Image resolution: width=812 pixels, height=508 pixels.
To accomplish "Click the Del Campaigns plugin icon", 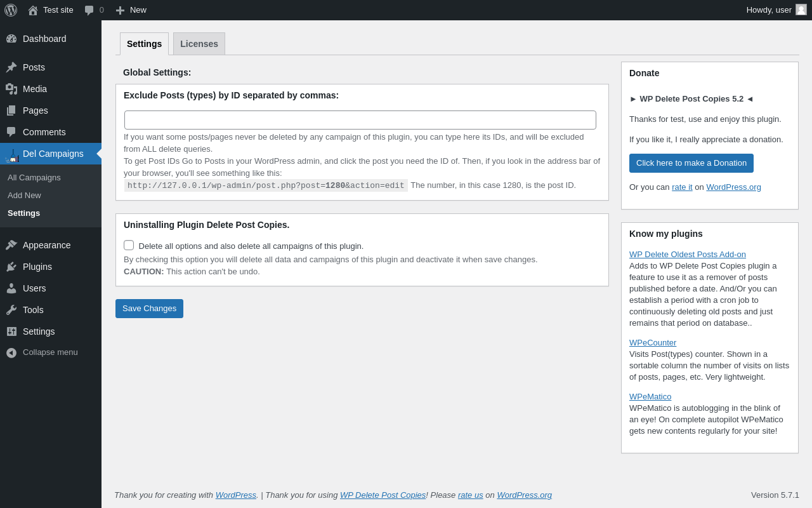I will tap(12, 155).
